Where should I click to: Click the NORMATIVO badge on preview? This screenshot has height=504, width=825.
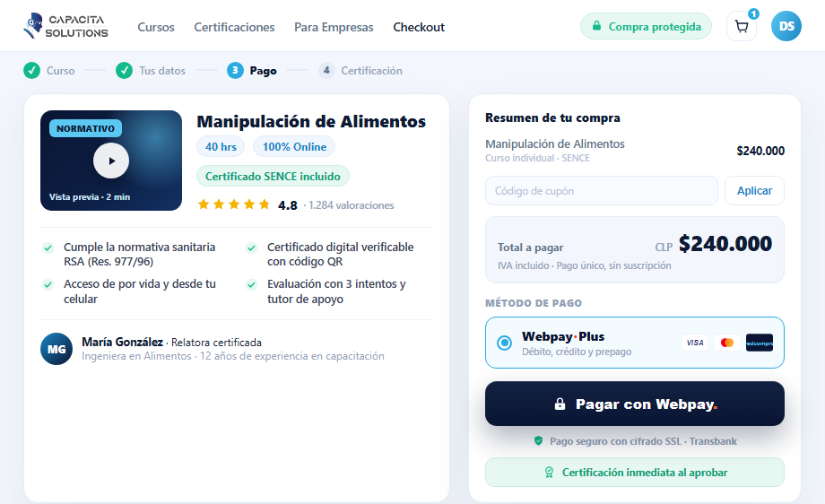pos(85,128)
